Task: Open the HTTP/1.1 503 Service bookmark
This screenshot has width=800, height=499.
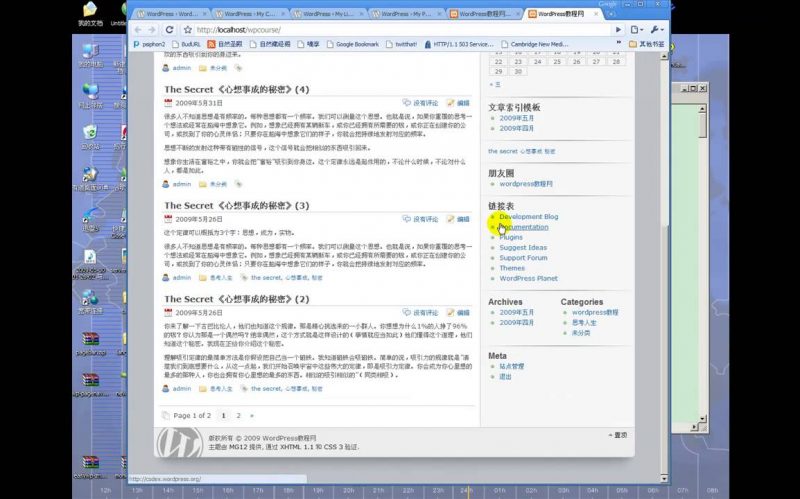Action: pyautogui.click(x=460, y=45)
